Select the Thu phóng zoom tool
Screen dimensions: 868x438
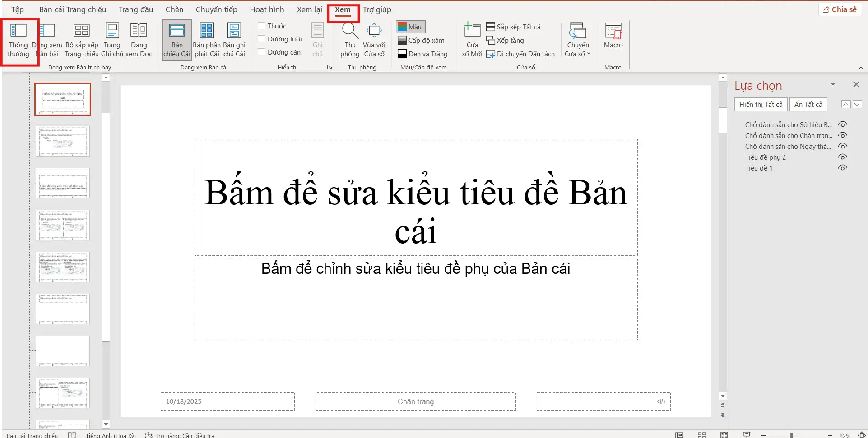[x=349, y=40]
